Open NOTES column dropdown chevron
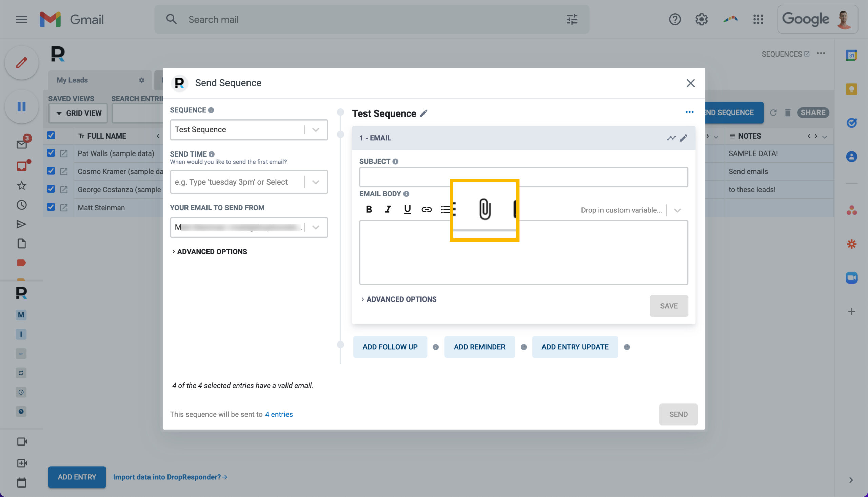 click(824, 137)
